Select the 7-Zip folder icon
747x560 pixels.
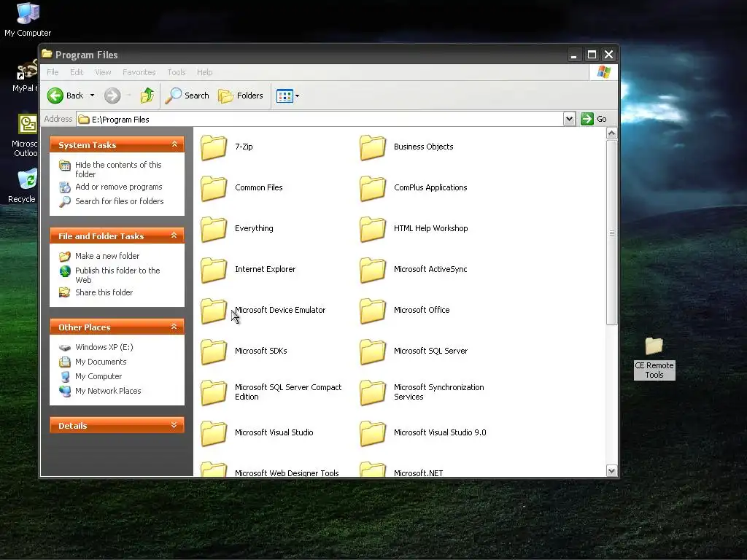coord(214,147)
